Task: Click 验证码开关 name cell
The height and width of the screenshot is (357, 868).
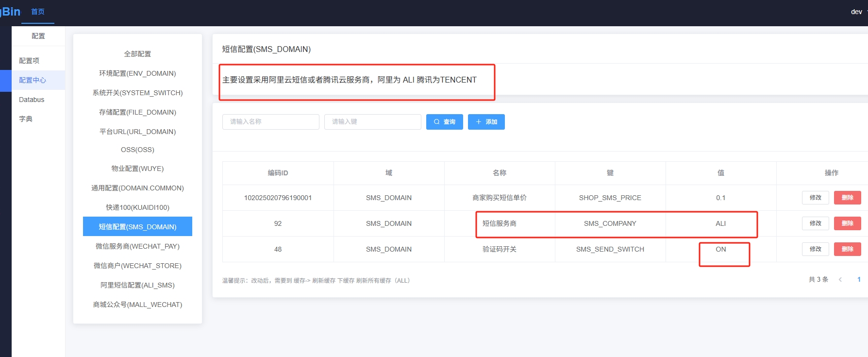Action: pyautogui.click(x=500, y=249)
